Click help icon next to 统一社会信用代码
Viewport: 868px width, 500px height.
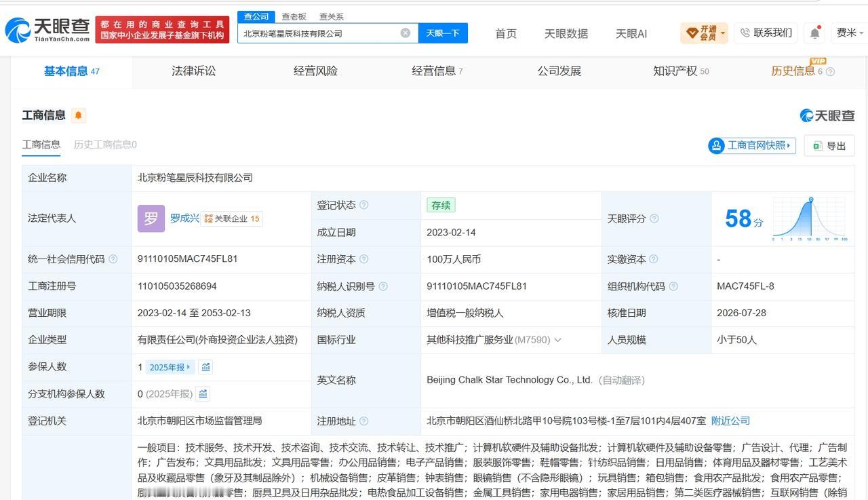pyautogui.click(x=113, y=259)
